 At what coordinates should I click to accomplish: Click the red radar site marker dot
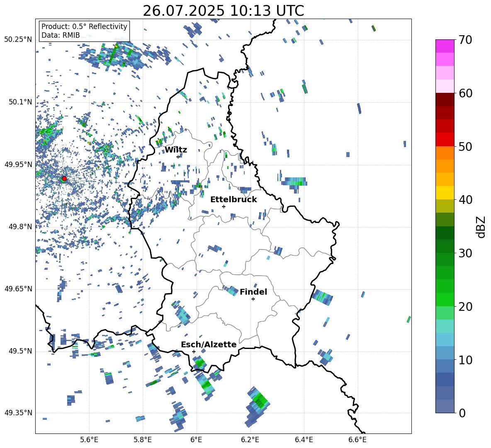point(64,178)
